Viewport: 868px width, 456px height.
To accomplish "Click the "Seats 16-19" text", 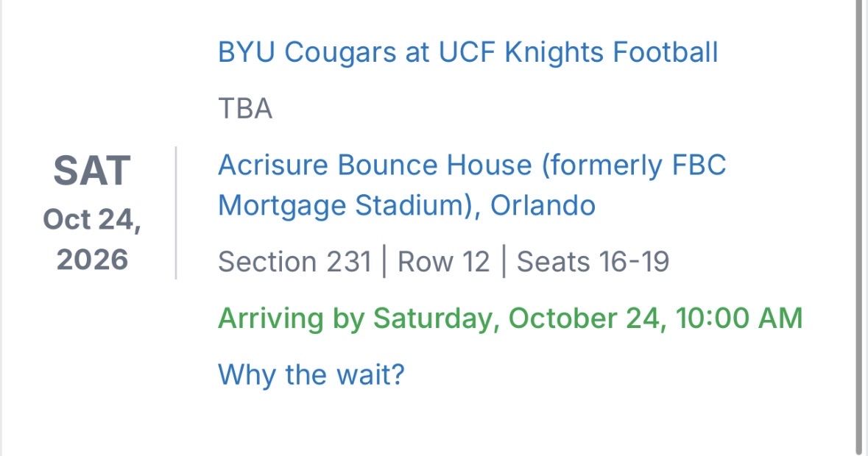I will click(593, 263).
